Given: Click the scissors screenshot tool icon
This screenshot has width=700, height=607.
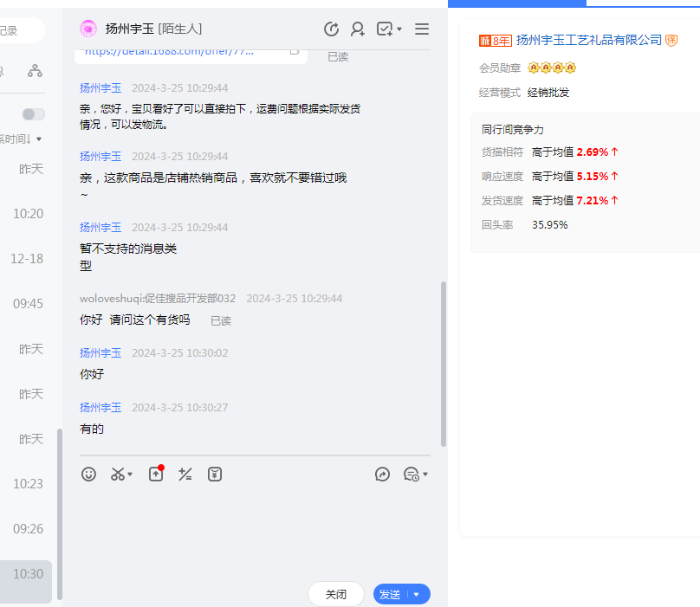Looking at the screenshot, I should pos(118,474).
